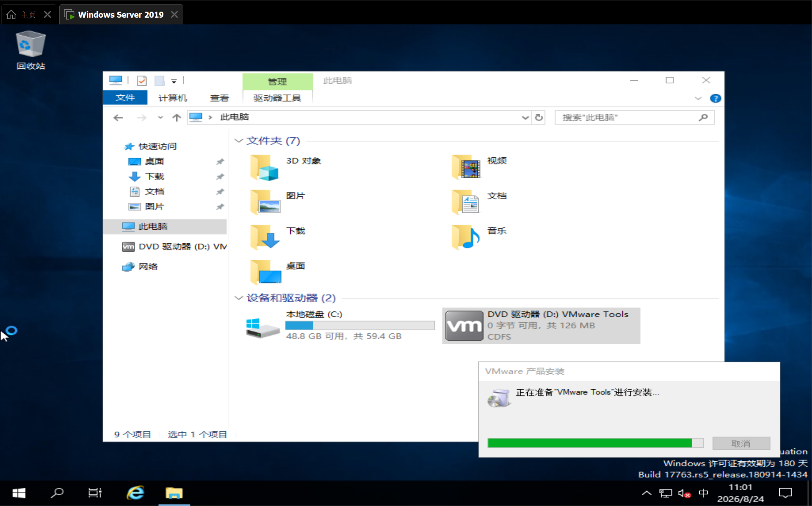The width and height of the screenshot is (812, 506).
Task: Open the Windows Start menu
Action: click(x=19, y=493)
